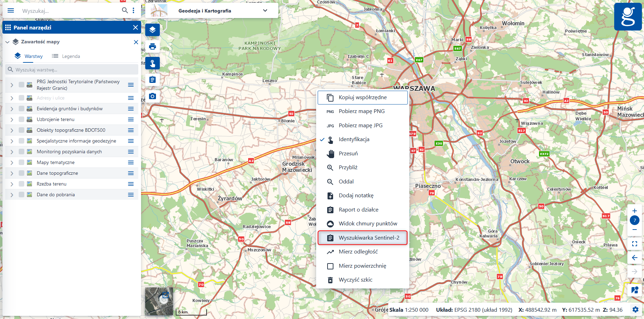Screen dimensions: 644x319
Task: Enable the Uzbrojenie terenu layer checkbox
Action: click(21, 119)
